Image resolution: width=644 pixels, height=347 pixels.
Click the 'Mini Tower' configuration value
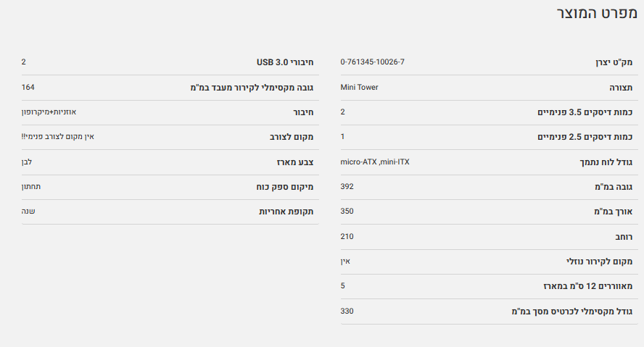click(x=359, y=88)
